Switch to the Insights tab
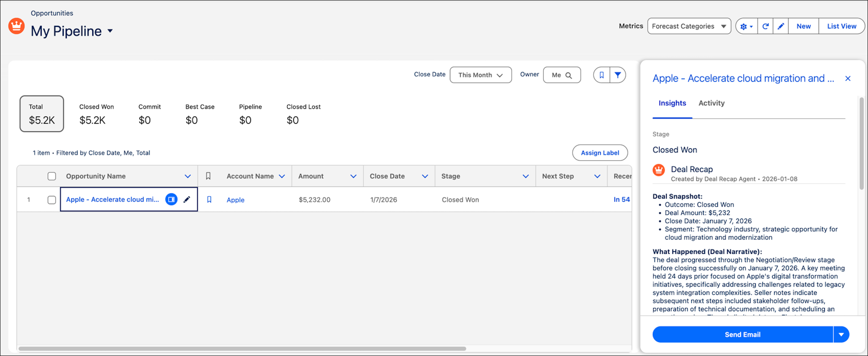This screenshot has width=868, height=356. pyautogui.click(x=672, y=103)
